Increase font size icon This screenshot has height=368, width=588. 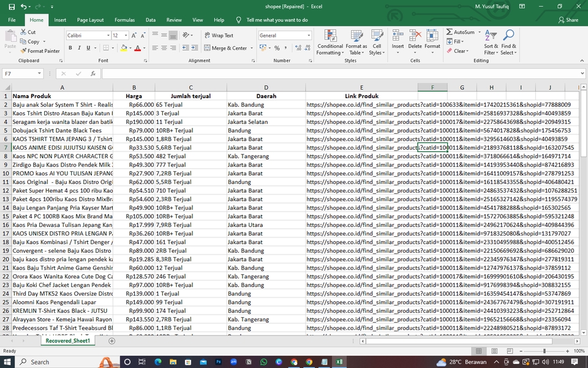tap(134, 36)
